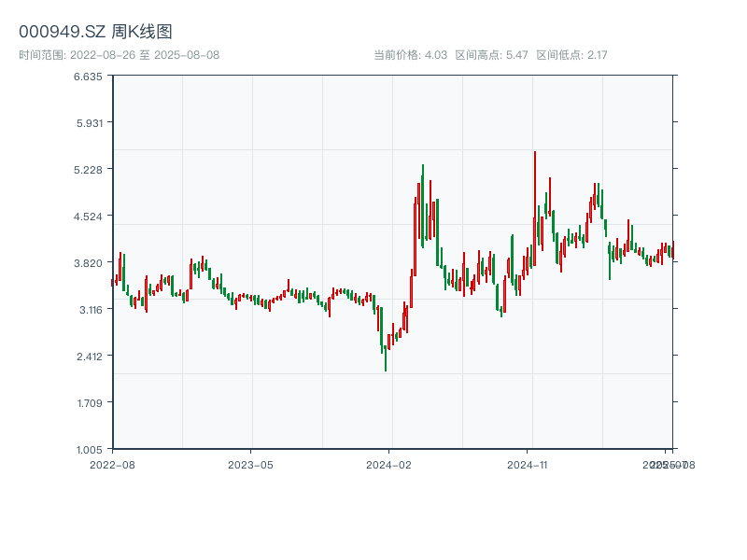Click the y-axis value 1.005
The image size is (747, 560).
pos(90,450)
